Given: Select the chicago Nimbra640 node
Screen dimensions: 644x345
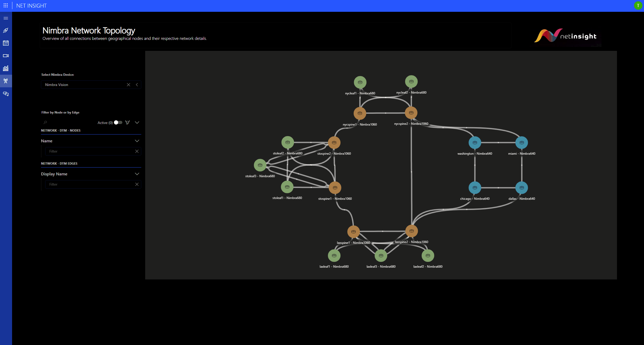Looking at the screenshot, I should tap(475, 188).
